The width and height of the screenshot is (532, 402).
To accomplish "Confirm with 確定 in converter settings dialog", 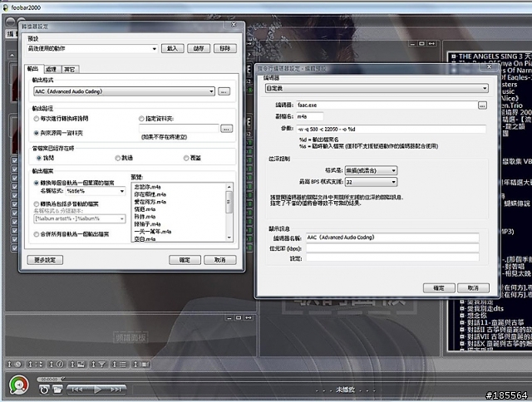I will pos(185,260).
